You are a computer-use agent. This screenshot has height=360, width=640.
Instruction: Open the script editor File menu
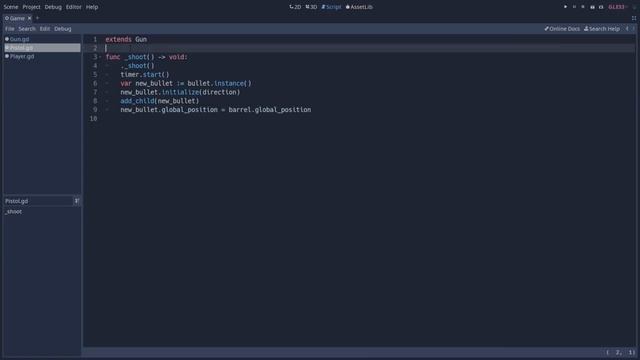(9, 29)
